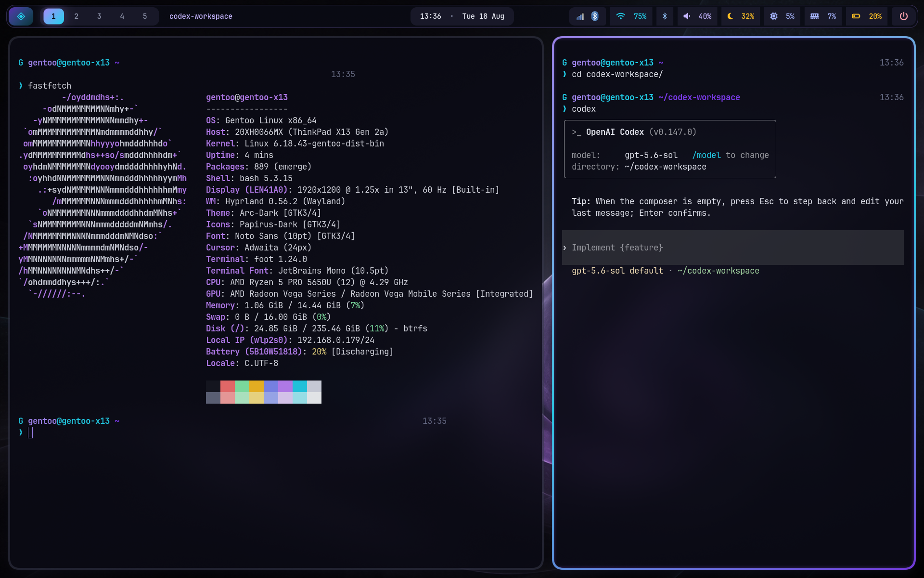Open the launcher diamond icon in the bar
This screenshot has width=924, height=578.
pos(21,16)
